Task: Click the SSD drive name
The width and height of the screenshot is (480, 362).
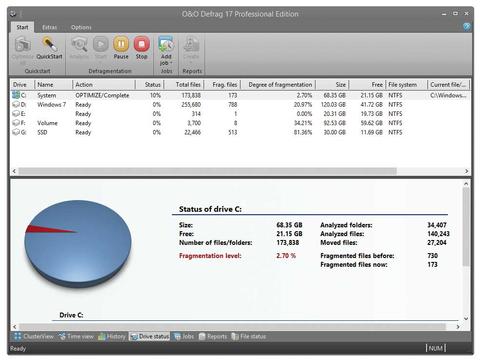Action: pyautogui.click(x=42, y=133)
